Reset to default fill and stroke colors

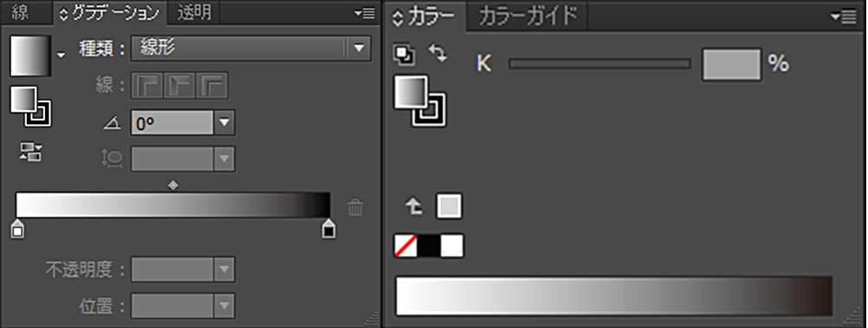click(x=404, y=54)
